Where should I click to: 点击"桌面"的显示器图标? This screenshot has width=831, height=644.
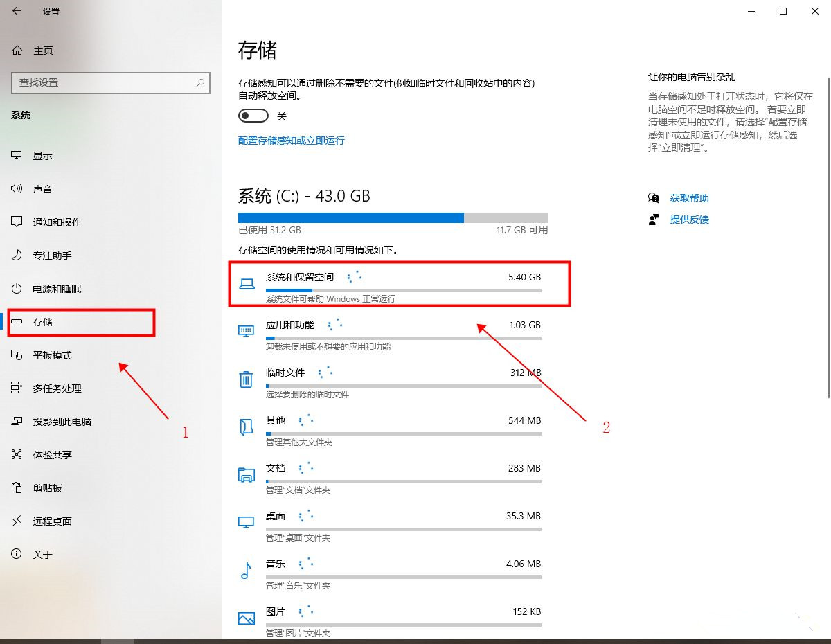pos(246,522)
